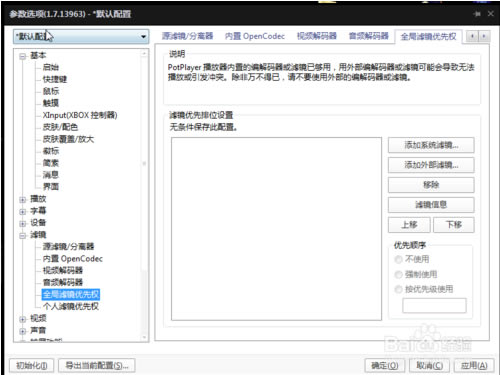Click the 上移 button
This screenshot has width=500, height=375.
coord(409,225)
